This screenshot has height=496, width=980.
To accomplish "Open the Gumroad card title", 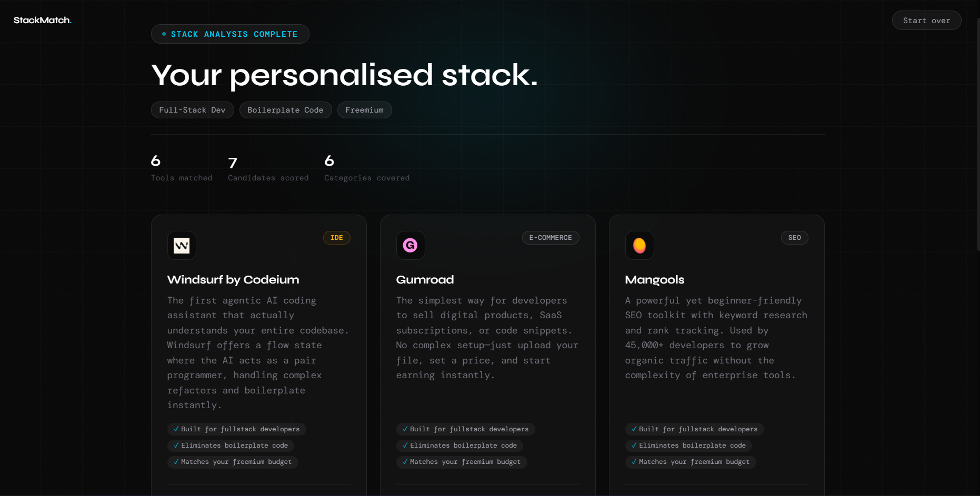I will [425, 279].
